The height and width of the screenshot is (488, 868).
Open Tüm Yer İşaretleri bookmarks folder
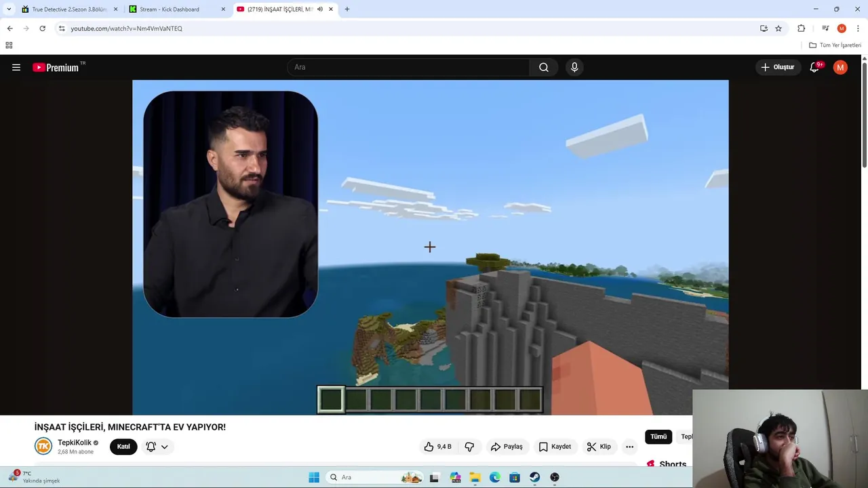click(x=835, y=45)
